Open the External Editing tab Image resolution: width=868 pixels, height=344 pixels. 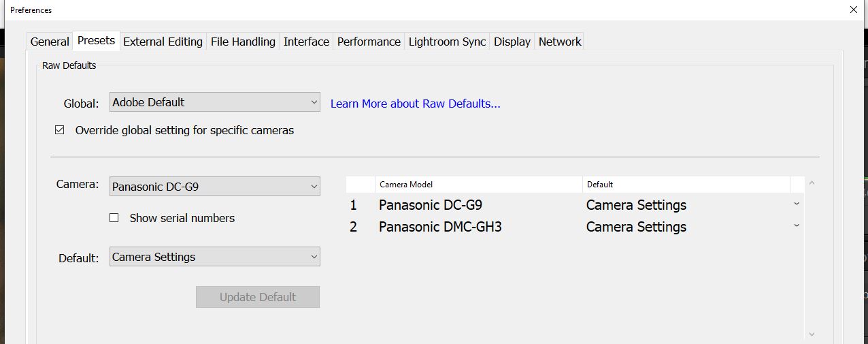click(163, 42)
